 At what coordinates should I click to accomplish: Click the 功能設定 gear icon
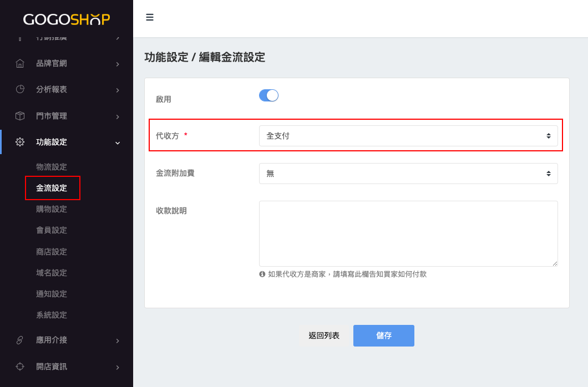[x=20, y=142]
